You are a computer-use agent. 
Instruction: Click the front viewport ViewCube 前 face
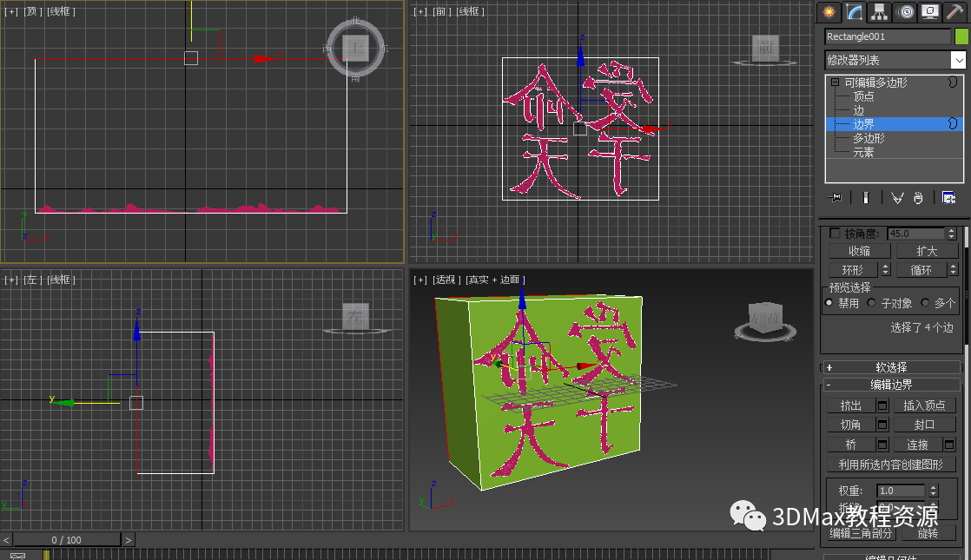tap(765, 48)
